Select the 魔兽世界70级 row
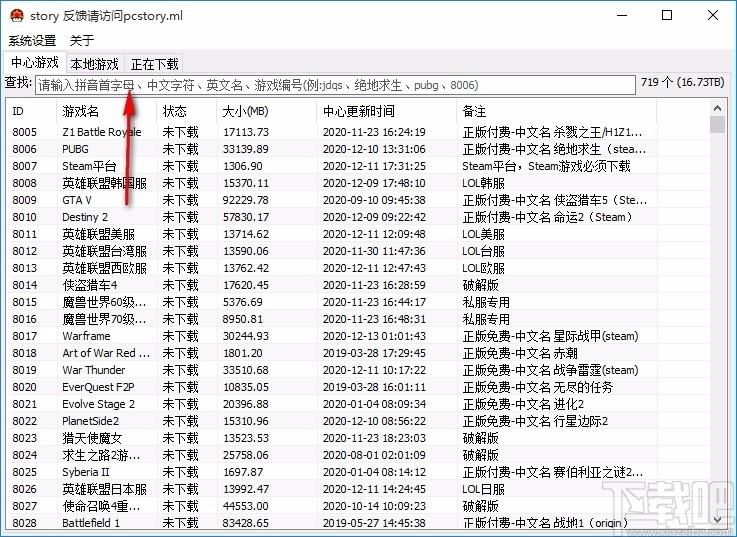The width and height of the screenshot is (737, 537). click(x=358, y=319)
